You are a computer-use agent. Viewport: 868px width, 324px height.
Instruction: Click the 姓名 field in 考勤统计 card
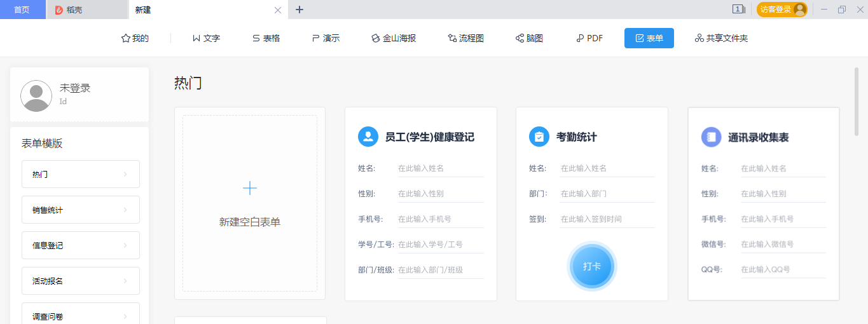click(607, 168)
